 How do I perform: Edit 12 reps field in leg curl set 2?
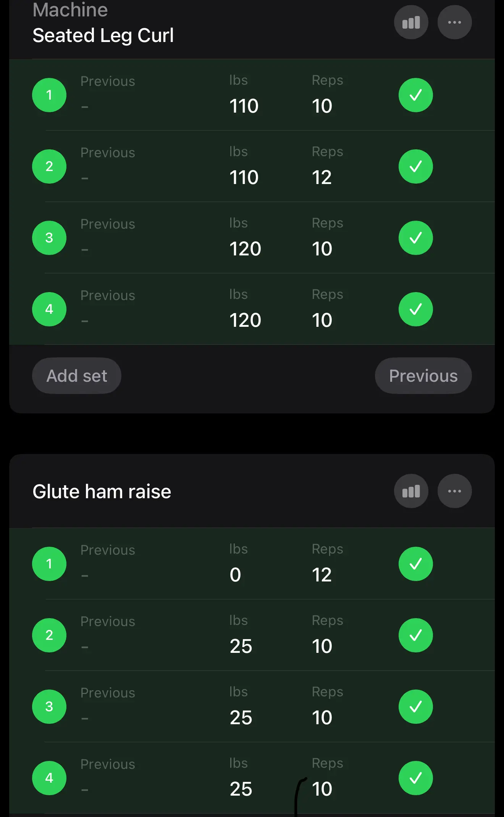click(322, 178)
